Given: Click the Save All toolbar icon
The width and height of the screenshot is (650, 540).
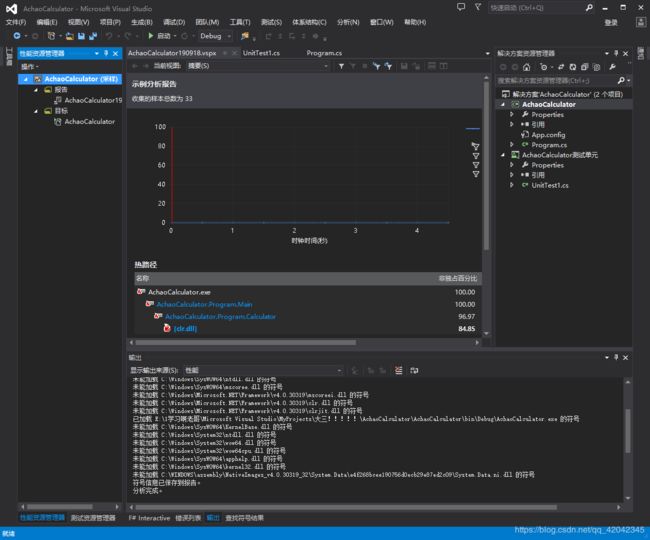Looking at the screenshot, I should click(x=93, y=36).
